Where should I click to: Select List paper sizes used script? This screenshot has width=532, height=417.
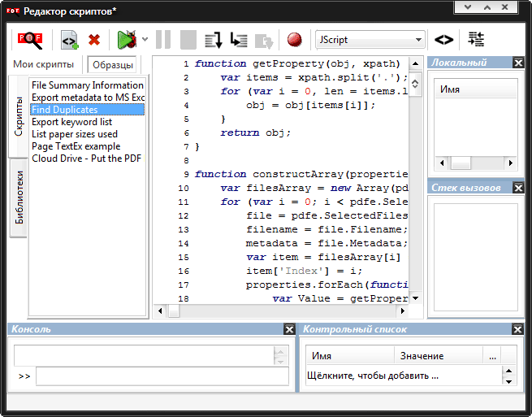[88, 134]
